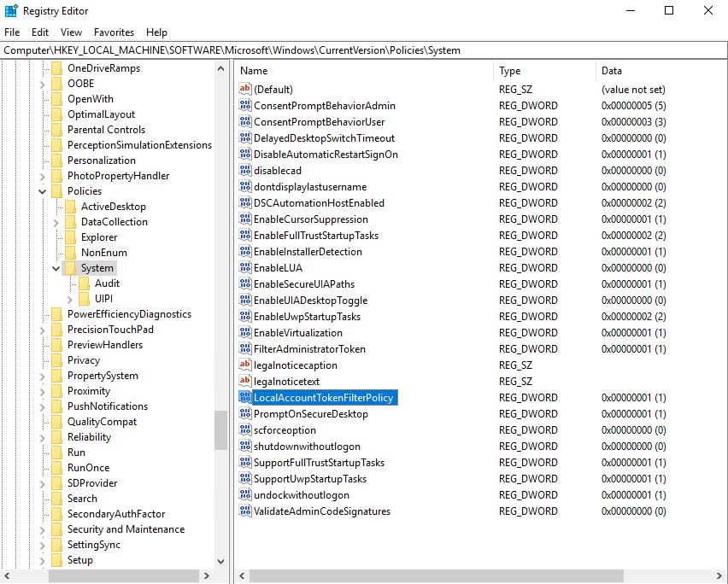Expand the OOBE tree node
Image resolution: width=728 pixels, height=584 pixels.
(x=42, y=85)
